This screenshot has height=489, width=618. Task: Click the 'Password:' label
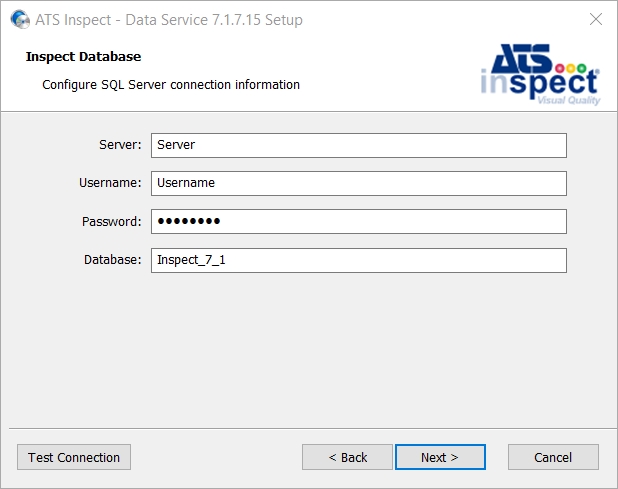point(111,221)
